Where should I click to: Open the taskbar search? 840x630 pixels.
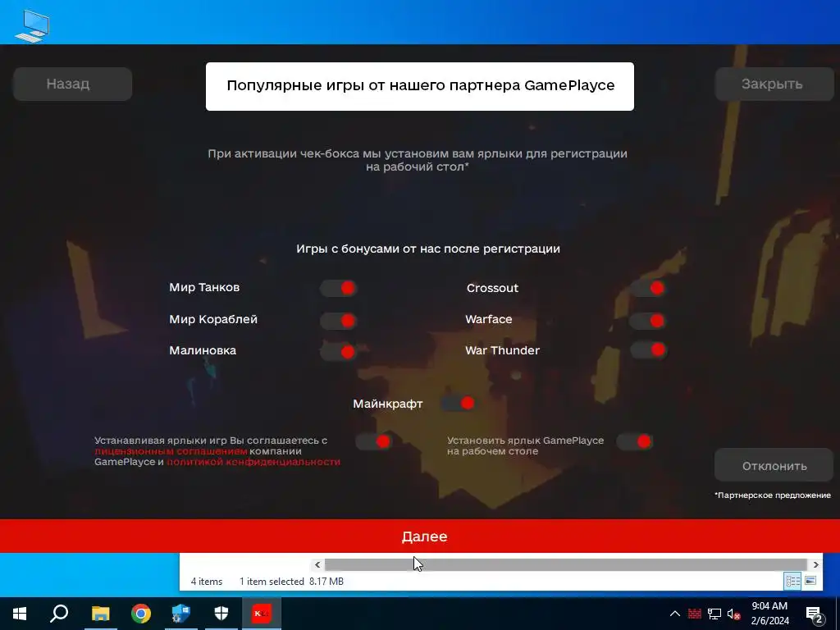click(59, 614)
